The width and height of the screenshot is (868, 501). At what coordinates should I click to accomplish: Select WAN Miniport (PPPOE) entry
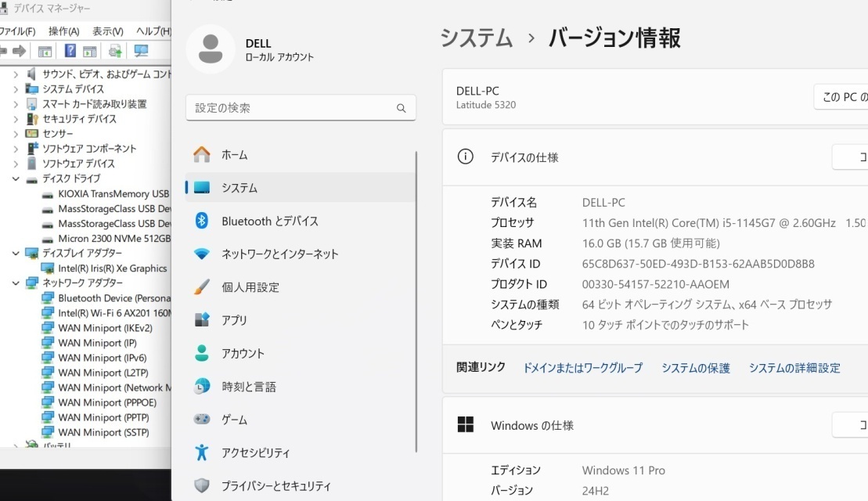[107, 402]
